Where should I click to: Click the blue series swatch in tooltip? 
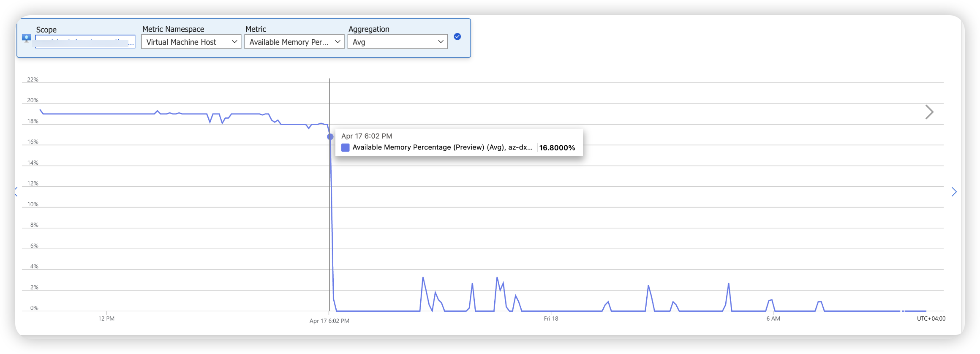[x=345, y=147]
